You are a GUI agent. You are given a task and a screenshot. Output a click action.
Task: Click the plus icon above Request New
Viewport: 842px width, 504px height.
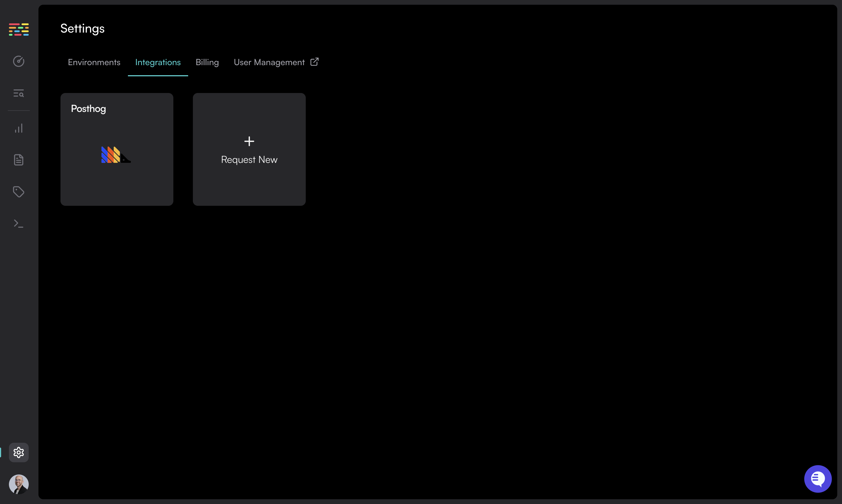pyautogui.click(x=249, y=141)
